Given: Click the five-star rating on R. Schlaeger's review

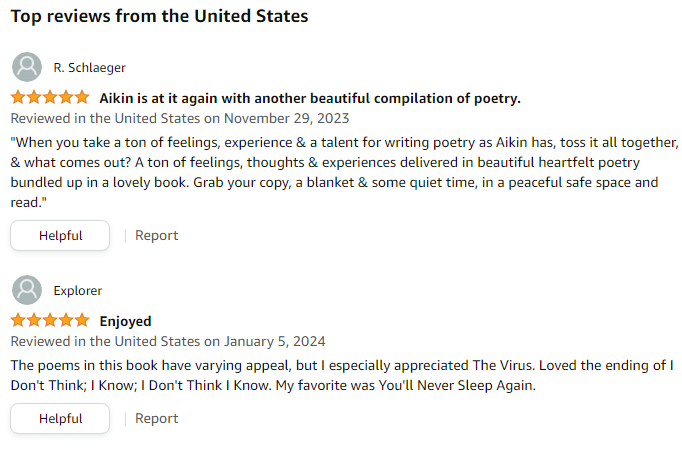Looking at the screenshot, I should click(x=50, y=97).
